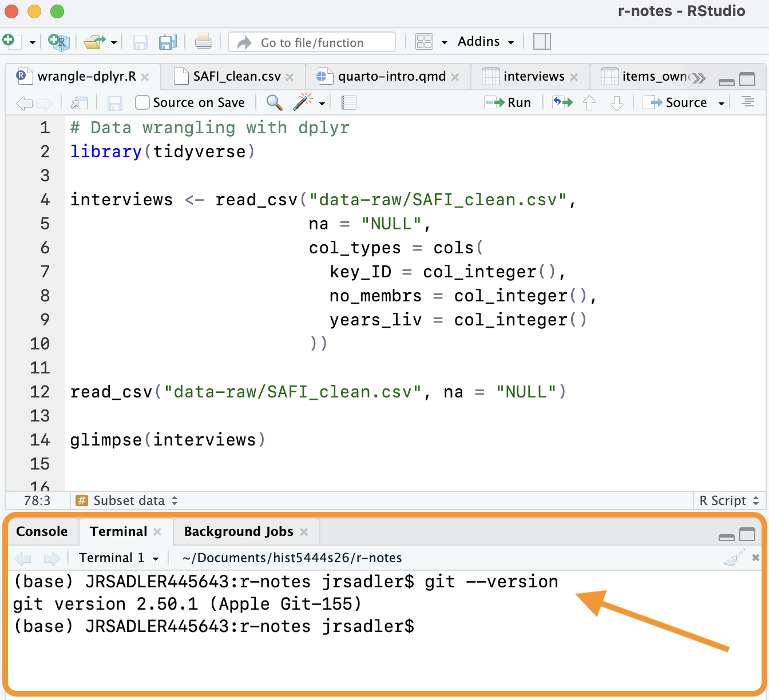This screenshot has height=700, width=769.
Task: Open the Code Tools magic wand menu
Action: 304,102
